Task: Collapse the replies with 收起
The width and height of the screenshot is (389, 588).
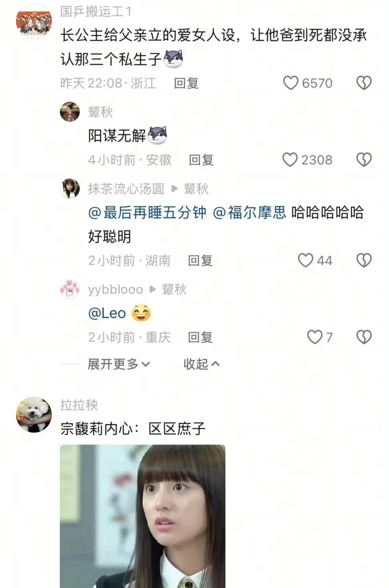Action: (x=201, y=364)
